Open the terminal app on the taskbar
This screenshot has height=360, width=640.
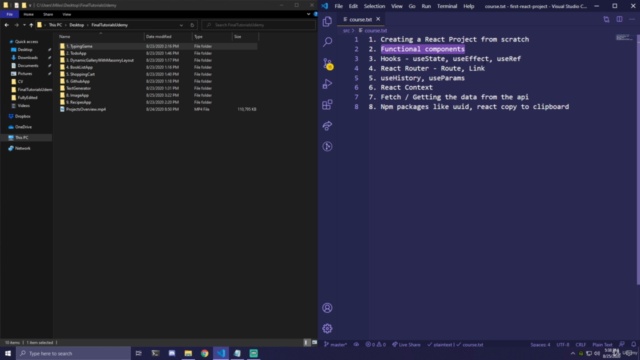[155, 353]
